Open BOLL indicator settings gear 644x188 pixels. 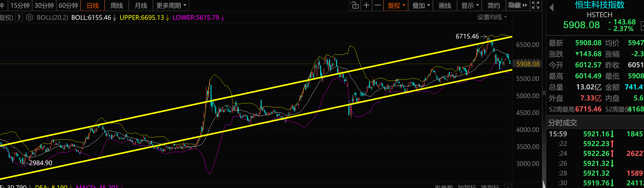pyautogui.click(x=30, y=17)
